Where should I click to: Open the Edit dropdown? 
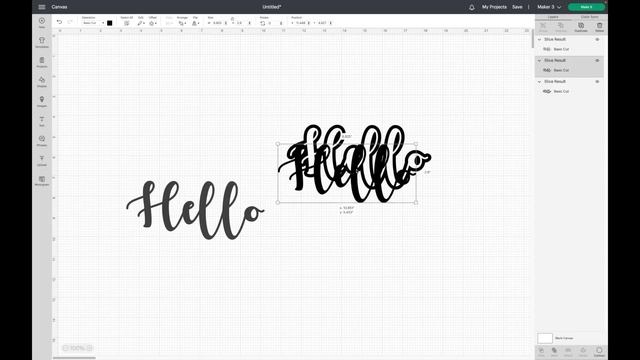tap(141, 23)
